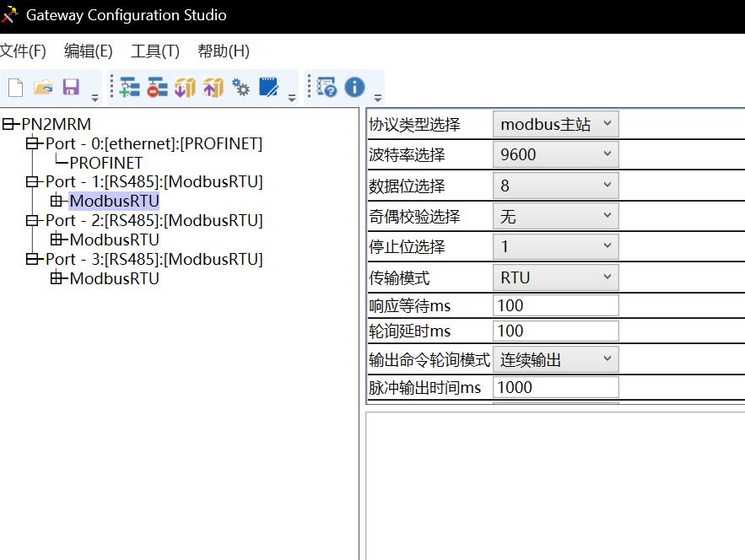Open the 协议类型选择 dropdown showing modbus主站
This screenshot has height=560, width=745.
(555, 125)
